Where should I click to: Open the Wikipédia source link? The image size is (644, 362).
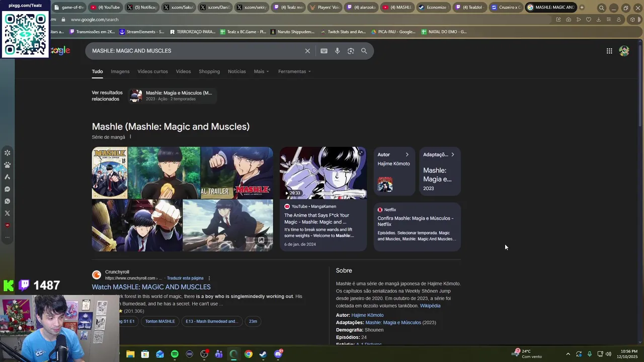click(430, 306)
